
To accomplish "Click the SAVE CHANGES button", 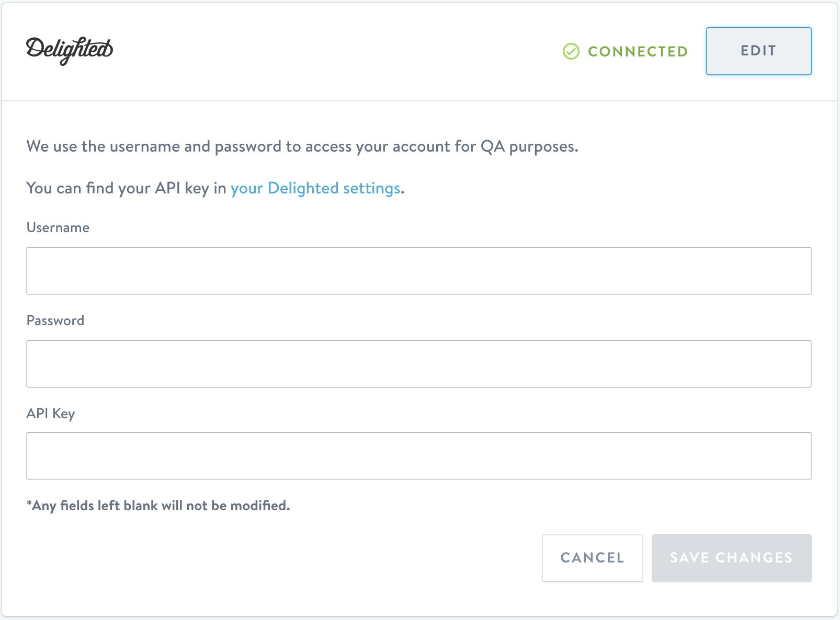I will [x=731, y=558].
